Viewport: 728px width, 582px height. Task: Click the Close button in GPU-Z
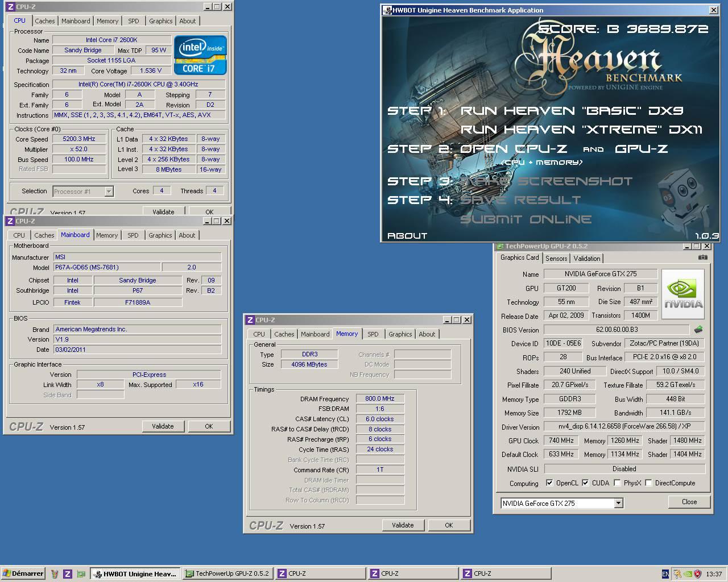pyautogui.click(x=689, y=502)
